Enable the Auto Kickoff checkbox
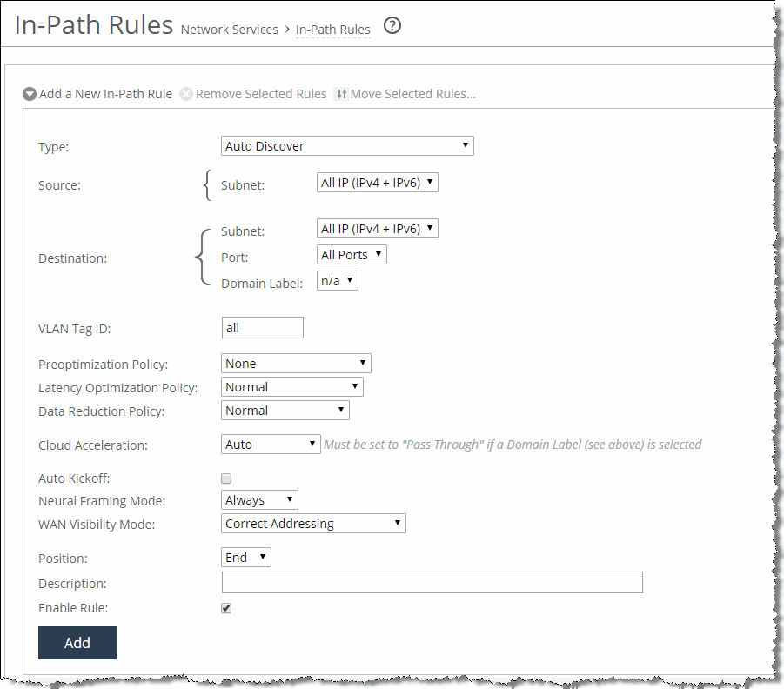The height and width of the screenshot is (689, 784). click(226, 478)
